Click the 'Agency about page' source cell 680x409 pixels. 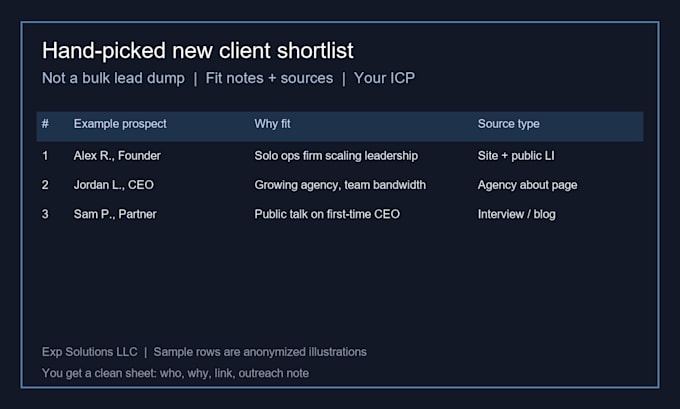527,185
